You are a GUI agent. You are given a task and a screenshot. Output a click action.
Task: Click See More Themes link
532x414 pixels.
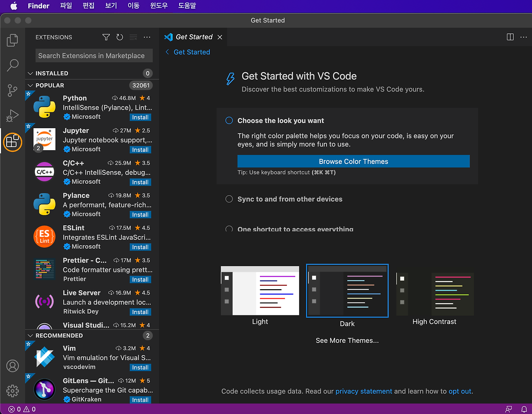pyautogui.click(x=347, y=340)
